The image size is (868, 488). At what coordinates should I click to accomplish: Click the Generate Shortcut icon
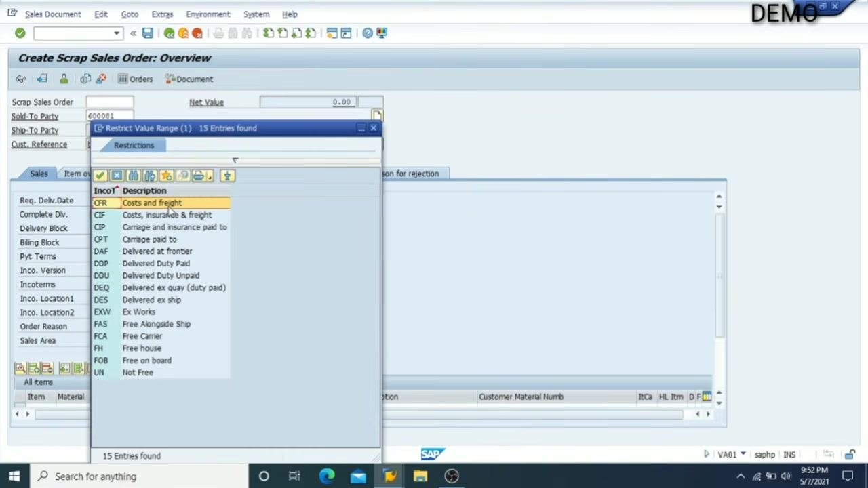point(346,33)
